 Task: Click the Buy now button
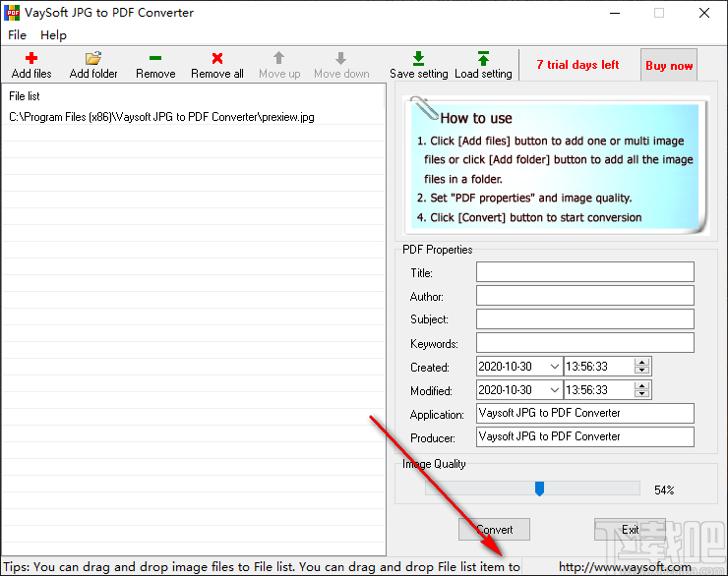tap(669, 66)
